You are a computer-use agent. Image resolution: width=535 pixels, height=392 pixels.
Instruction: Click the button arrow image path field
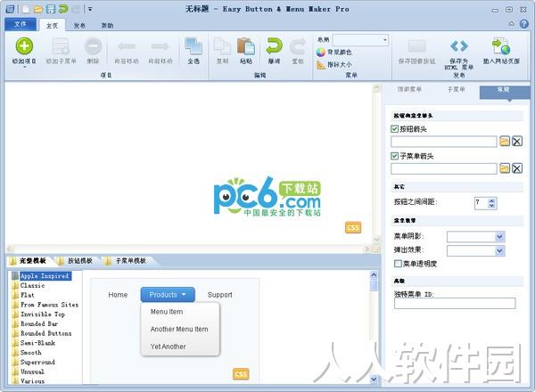(444, 142)
